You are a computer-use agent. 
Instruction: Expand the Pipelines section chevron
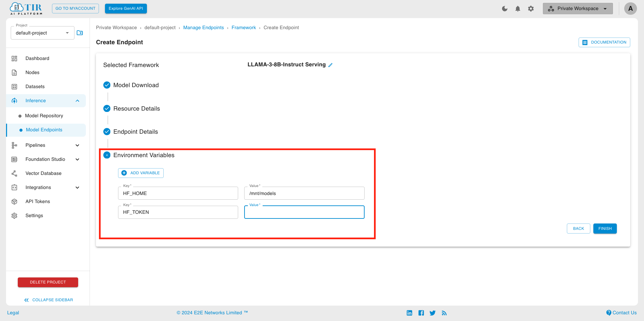point(77,145)
